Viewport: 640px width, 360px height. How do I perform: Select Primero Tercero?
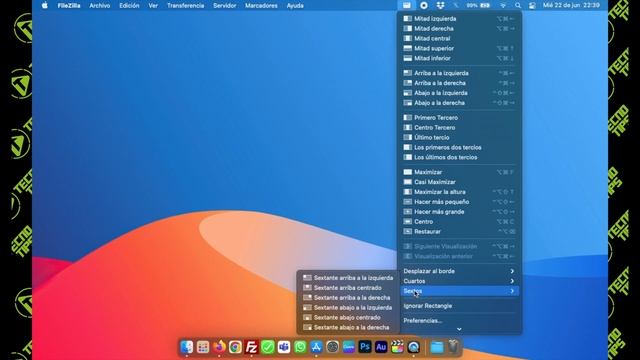pos(459,118)
